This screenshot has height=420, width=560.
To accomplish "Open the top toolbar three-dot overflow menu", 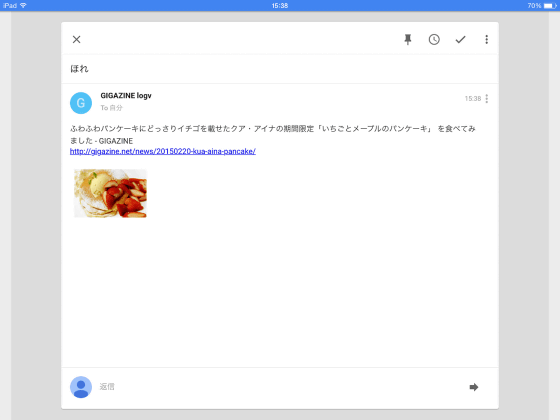I will (x=486, y=39).
